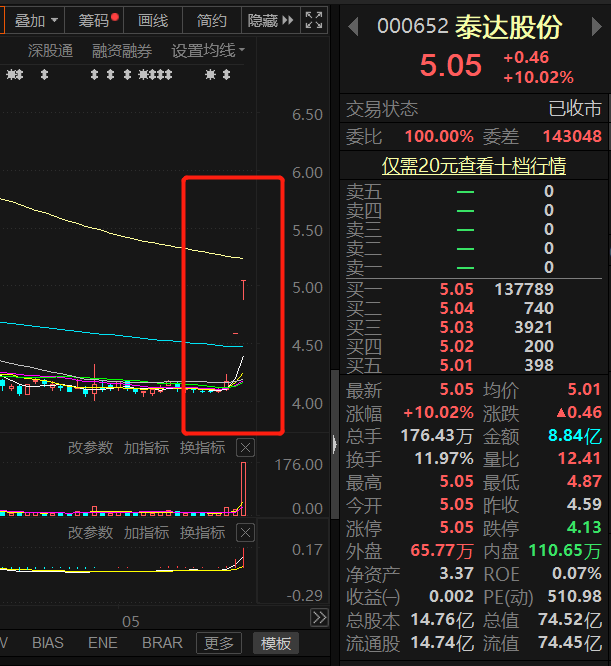611x666 pixels.
Task: Click 量比 value 12.41
Action: coord(579,459)
